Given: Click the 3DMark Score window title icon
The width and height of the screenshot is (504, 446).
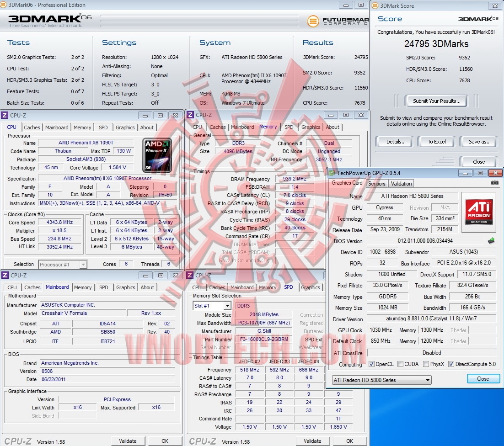Looking at the screenshot, I should (375, 5).
